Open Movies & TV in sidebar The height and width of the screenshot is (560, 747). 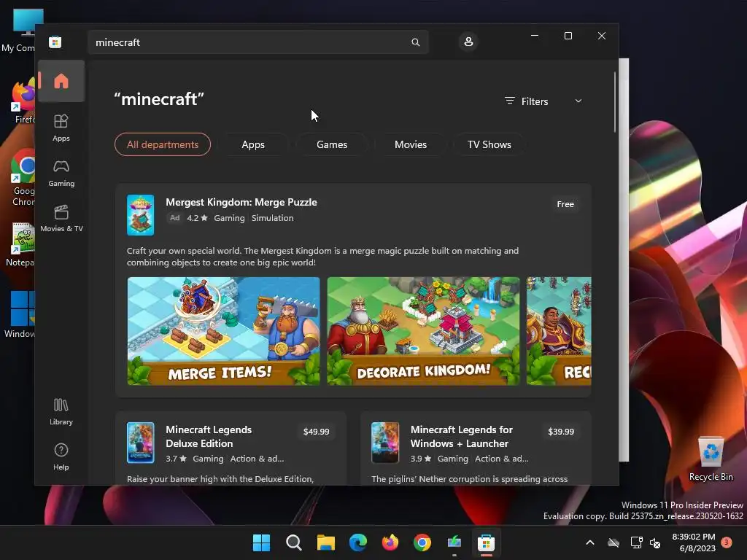pyautogui.click(x=61, y=218)
